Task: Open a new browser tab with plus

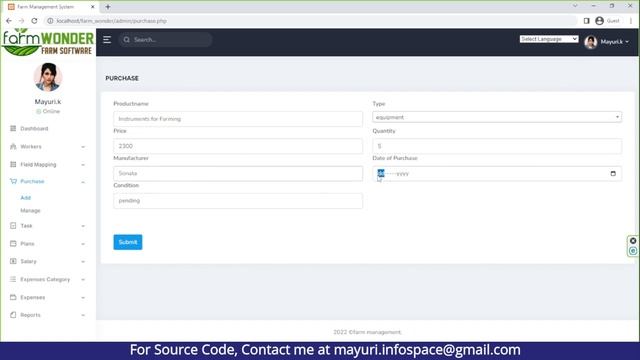Action: click(108, 7)
